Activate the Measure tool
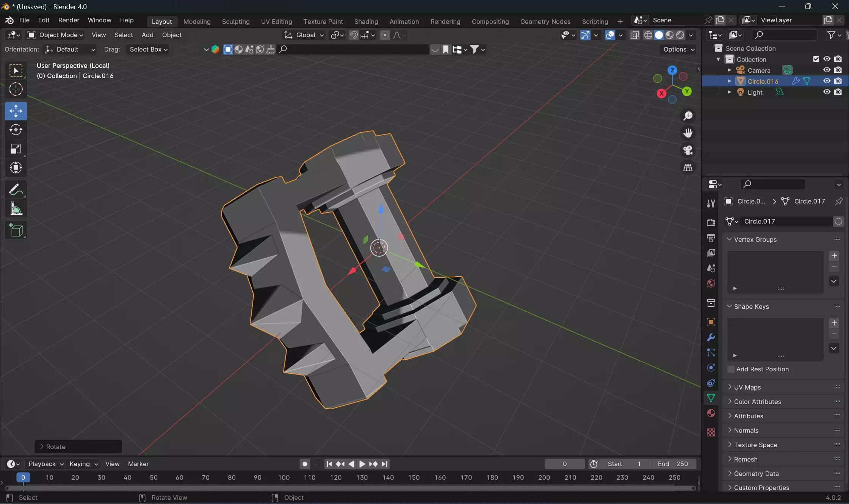 (16, 209)
